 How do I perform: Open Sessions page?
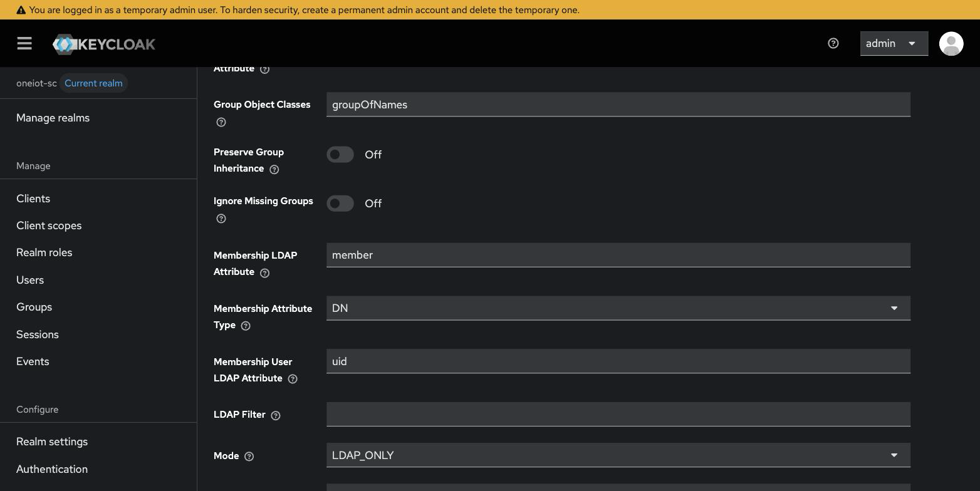pyautogui.click(x=38, y=334)
